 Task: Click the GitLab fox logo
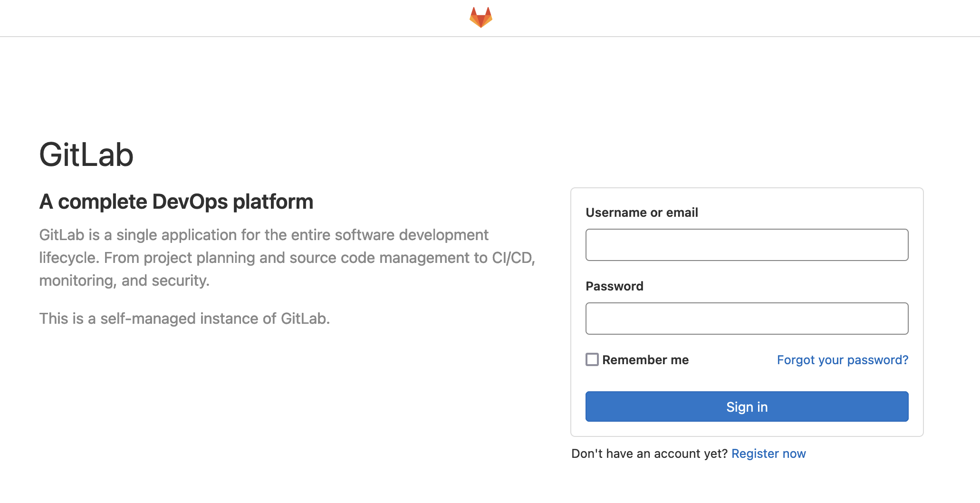coord(480,18)
